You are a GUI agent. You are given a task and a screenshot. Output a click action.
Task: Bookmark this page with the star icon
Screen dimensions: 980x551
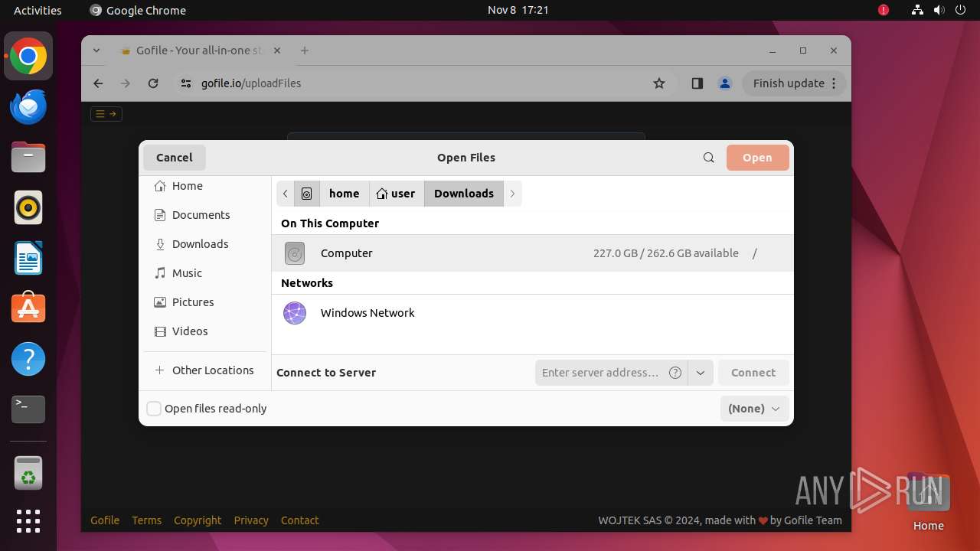coord(659,83)
